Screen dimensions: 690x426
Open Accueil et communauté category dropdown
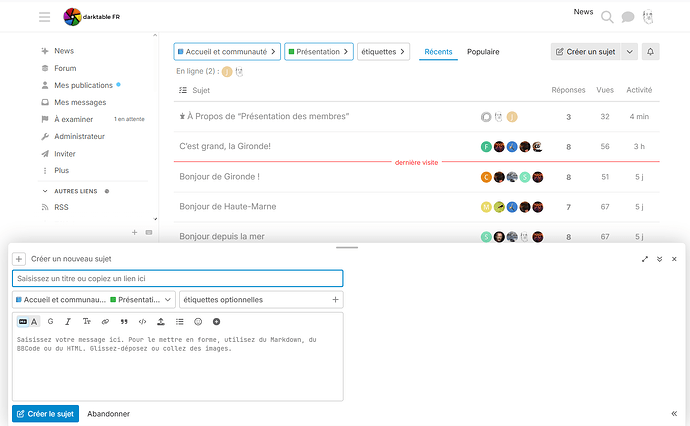pyautogui.click(x=227, y=51)
